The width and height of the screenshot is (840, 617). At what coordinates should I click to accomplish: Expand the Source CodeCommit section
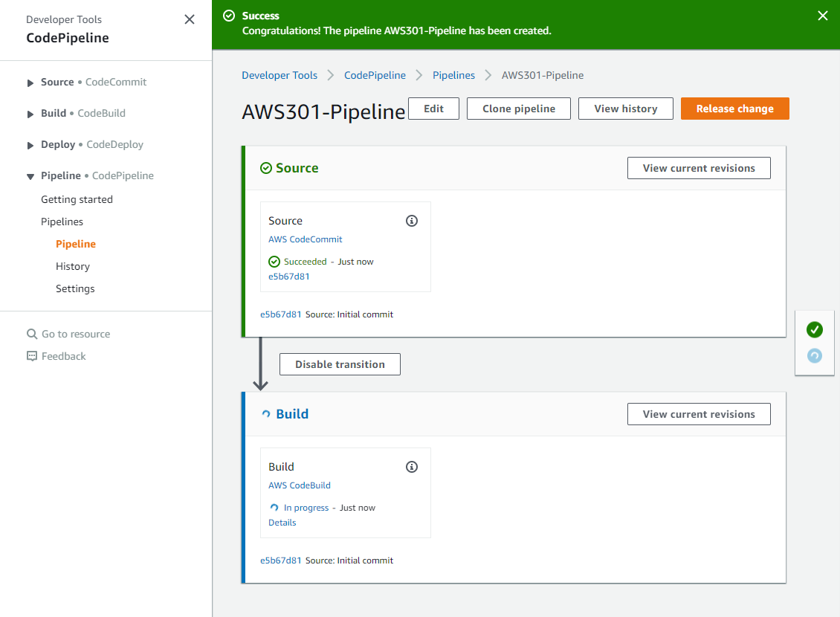point(30,83)
